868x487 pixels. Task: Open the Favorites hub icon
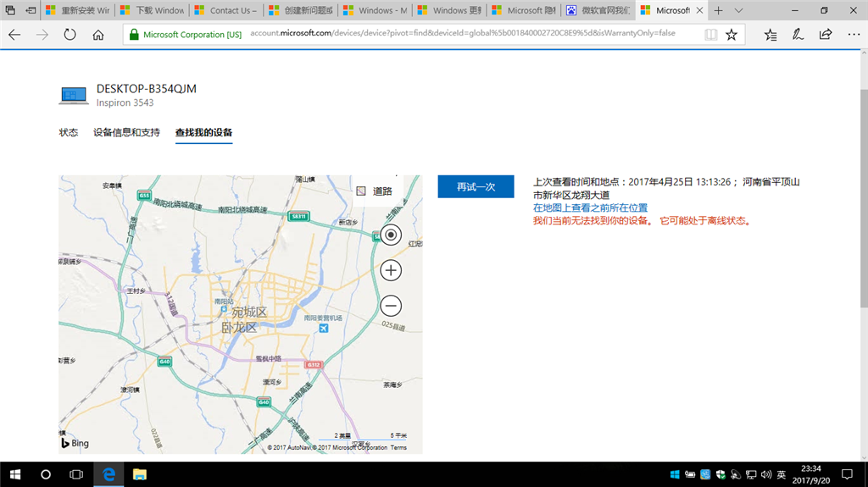[771, 35]
